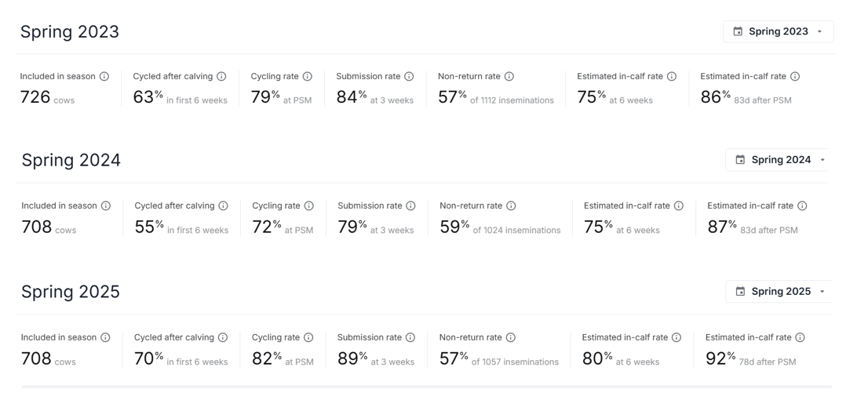The width and height of the screenshot is (868, 411).
Task: Click info icon beside Spring 2024 Cycled after calving
Action: coord(224,206)
